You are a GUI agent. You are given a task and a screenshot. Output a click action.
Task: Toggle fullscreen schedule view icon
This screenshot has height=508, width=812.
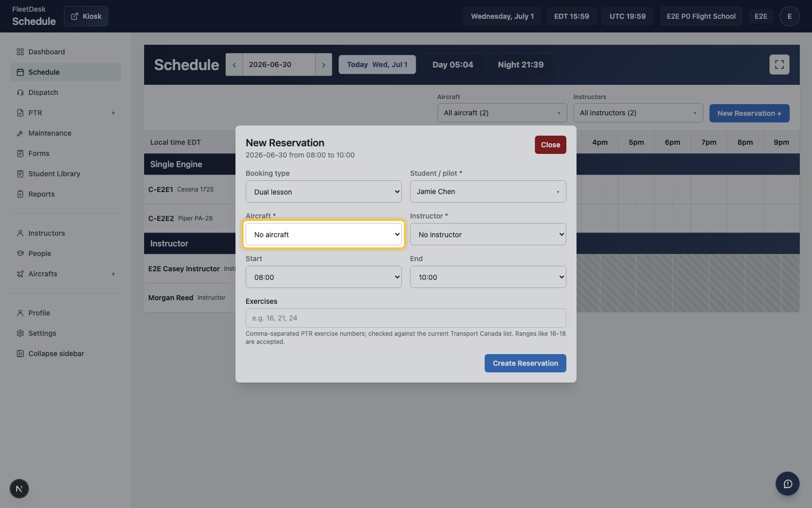[x=780, y=65]
